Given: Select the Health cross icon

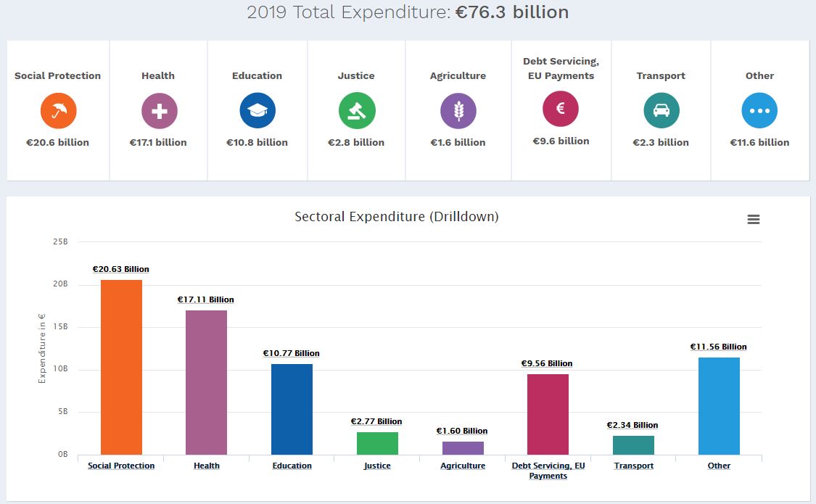Looking at the screenshot, I should click(158, 110).
